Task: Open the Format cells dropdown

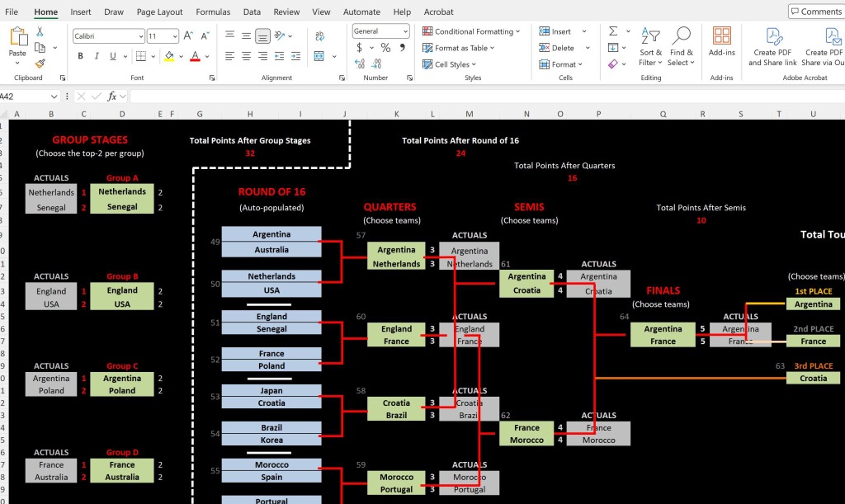Action: coord(561,64)
